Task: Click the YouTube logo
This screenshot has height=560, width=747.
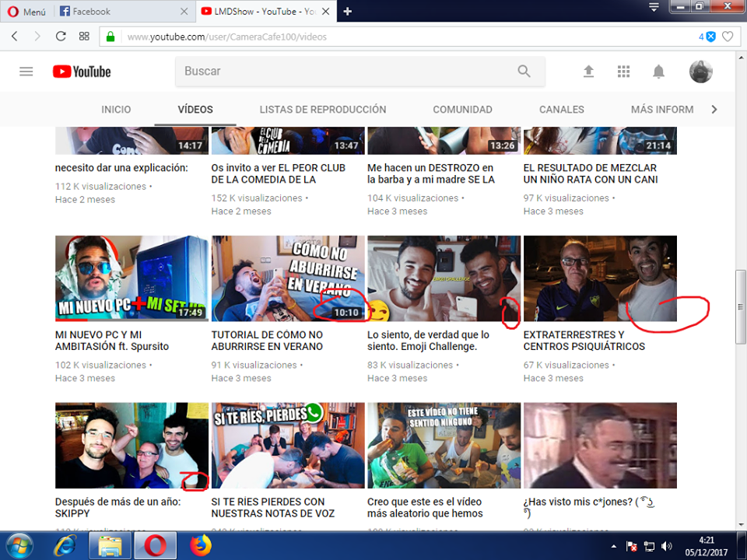Action: click(x=82, y=72)
